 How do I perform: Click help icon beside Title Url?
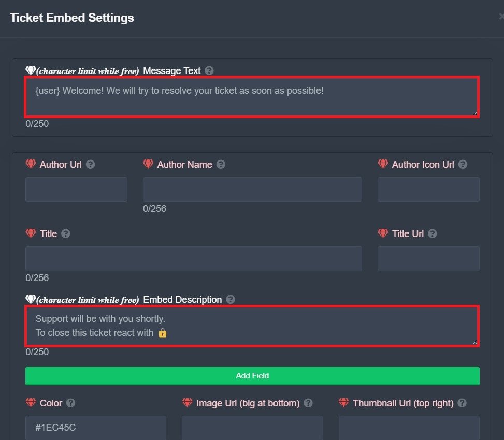pyautogui.click(x=433, y=234)
